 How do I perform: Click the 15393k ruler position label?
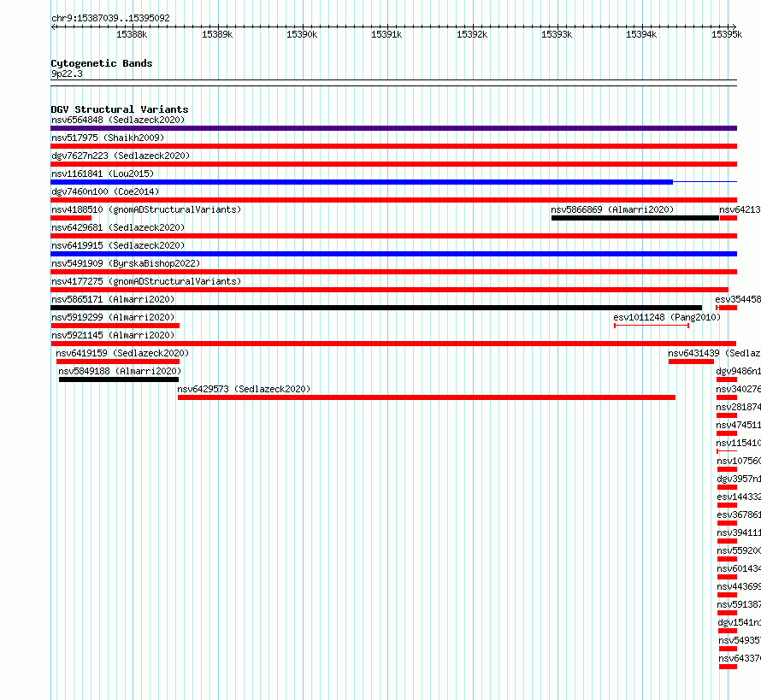click(x=557, y=34)
